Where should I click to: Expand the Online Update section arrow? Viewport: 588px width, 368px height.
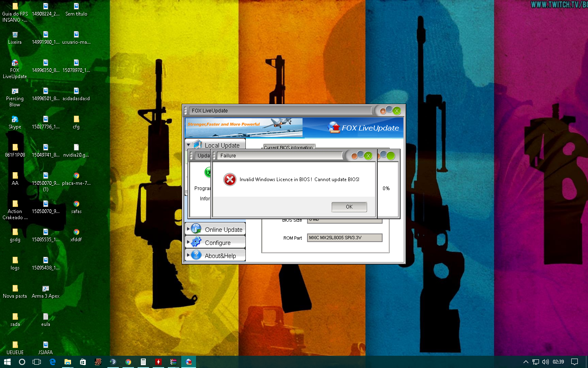click(x=188, y=229)
